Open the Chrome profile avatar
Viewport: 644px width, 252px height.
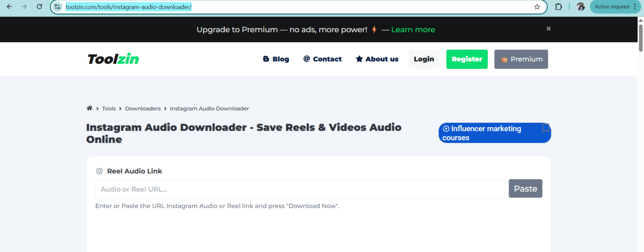(x=581, y=7)
